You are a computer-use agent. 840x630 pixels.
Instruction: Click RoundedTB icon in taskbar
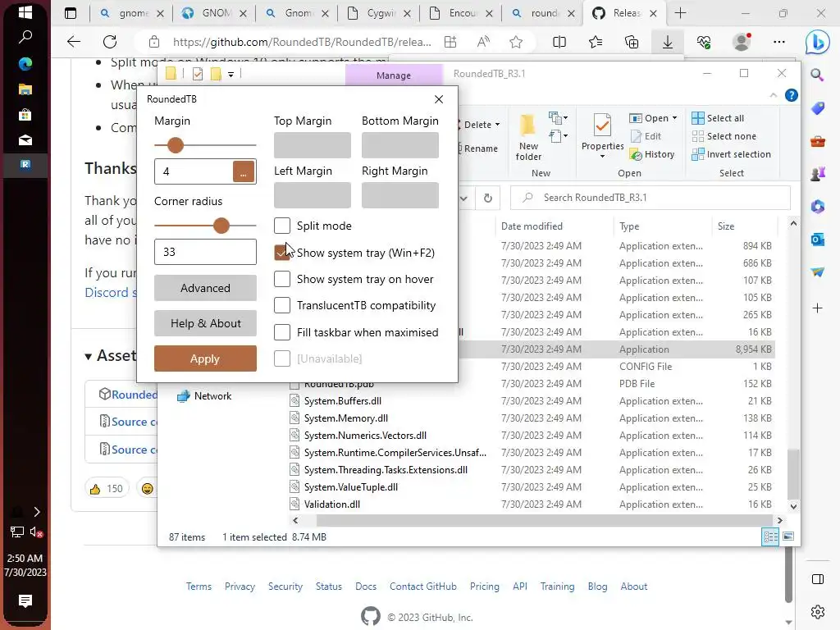point(25,165)
